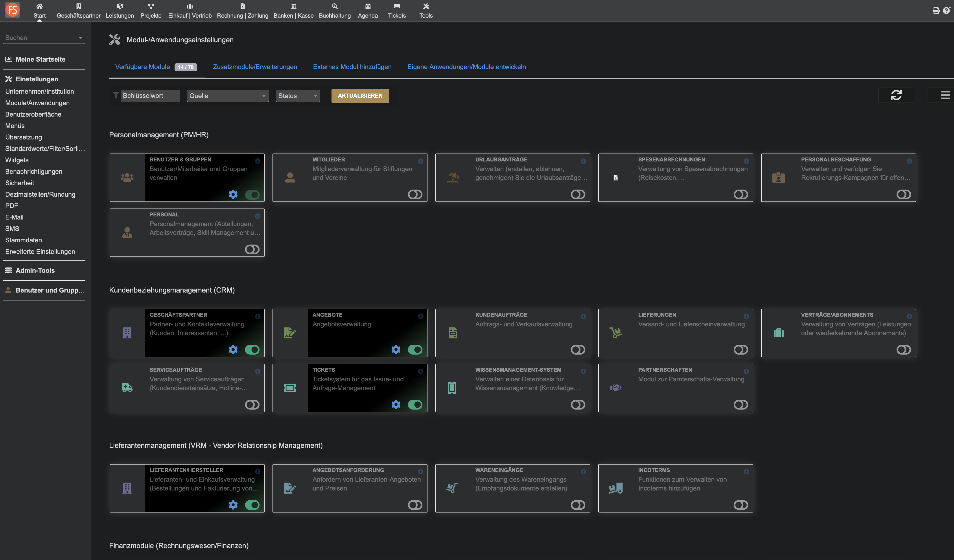Click the Tickets module ticket icon

290,388
